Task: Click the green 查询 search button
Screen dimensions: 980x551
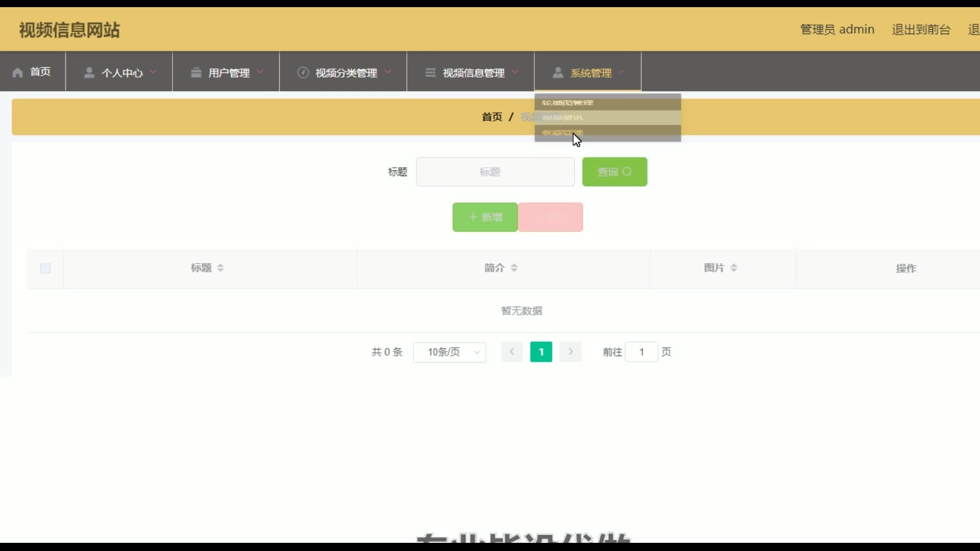Action: 615,172
